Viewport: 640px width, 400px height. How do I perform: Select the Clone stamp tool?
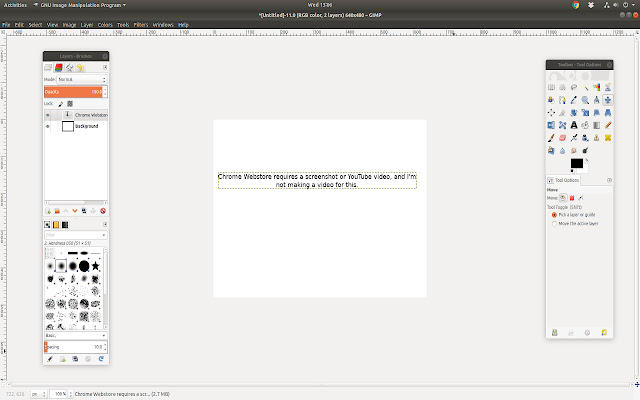pyautogui.click(x=597, y=138)
